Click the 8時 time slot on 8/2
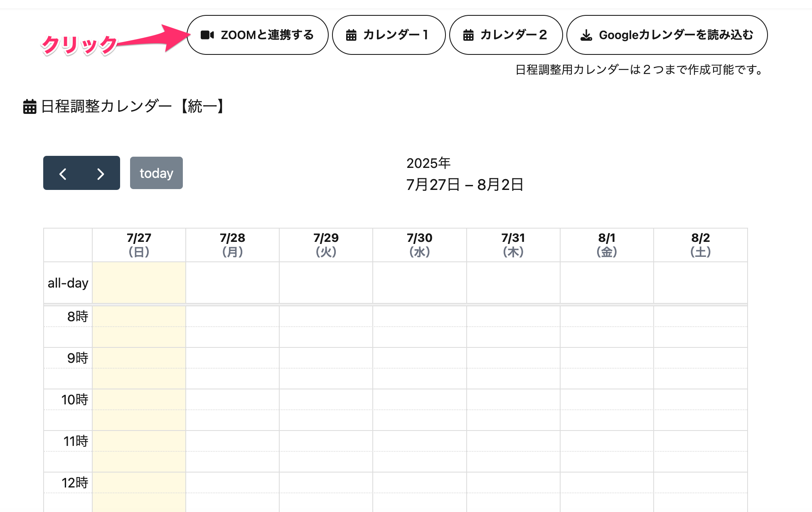Screen dimensions: 812x512 pos(701,316)
